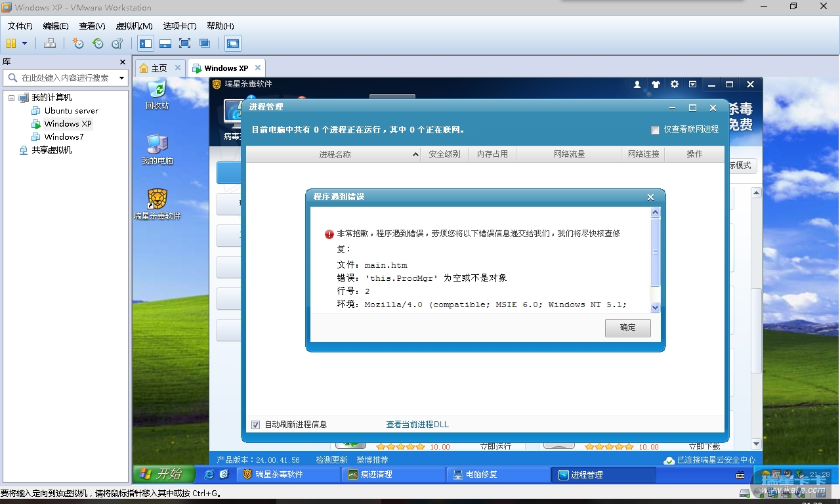
Task: Close the Windows XP tab
Action: [258, 68]
